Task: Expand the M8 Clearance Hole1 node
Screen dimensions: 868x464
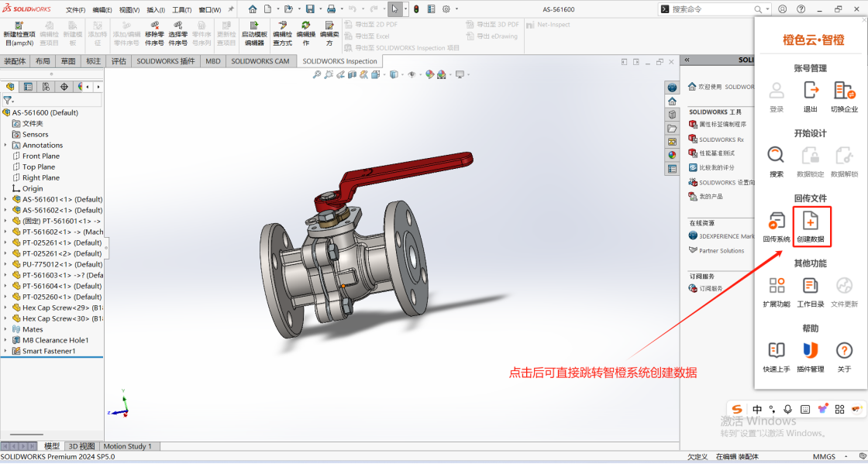Action: 5,340
